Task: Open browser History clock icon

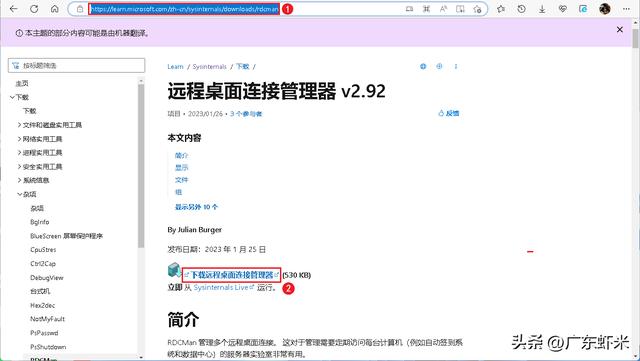Action: [x=522, y=9]
